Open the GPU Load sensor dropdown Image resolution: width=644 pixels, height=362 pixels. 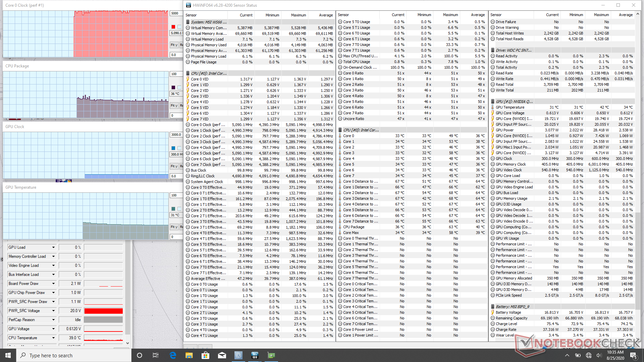click(x=53, y=247)
